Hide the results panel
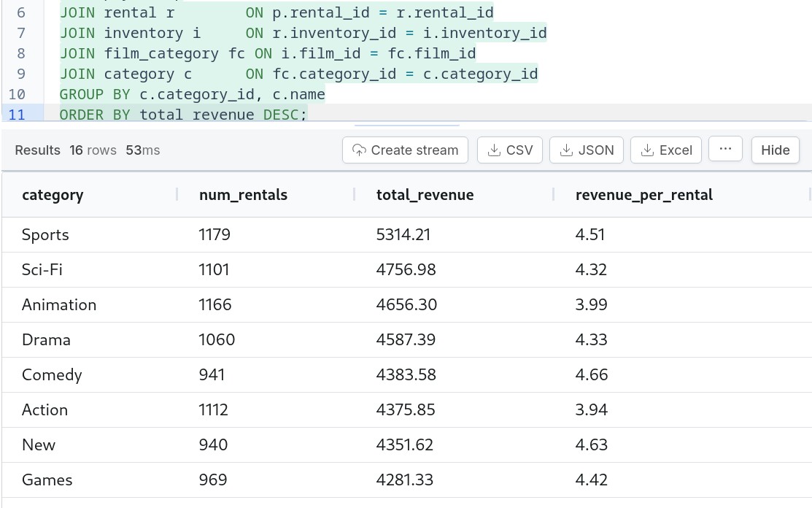Image resolution: width=812 pixels, height=508 pixels. (x=776, y=150)
